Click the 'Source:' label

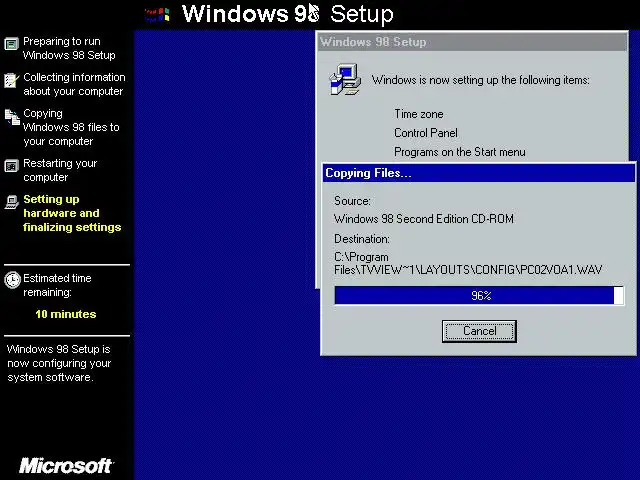(352, 201)
